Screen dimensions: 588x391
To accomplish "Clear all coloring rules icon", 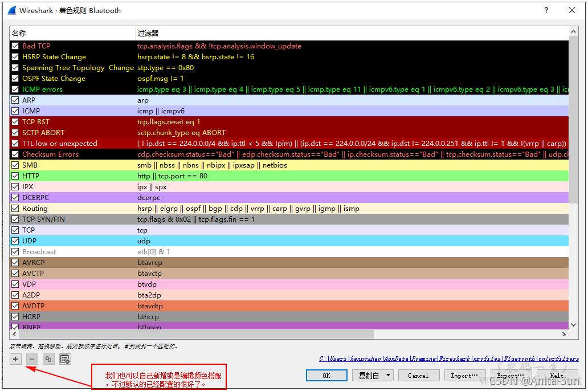I will click(x=66, y=359).
